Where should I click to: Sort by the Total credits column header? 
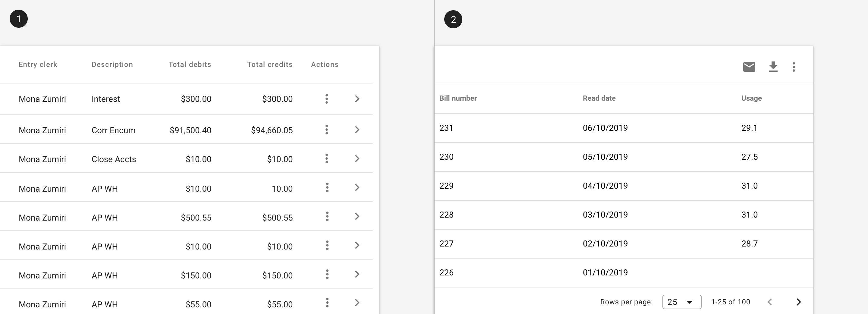pos(269,64)
